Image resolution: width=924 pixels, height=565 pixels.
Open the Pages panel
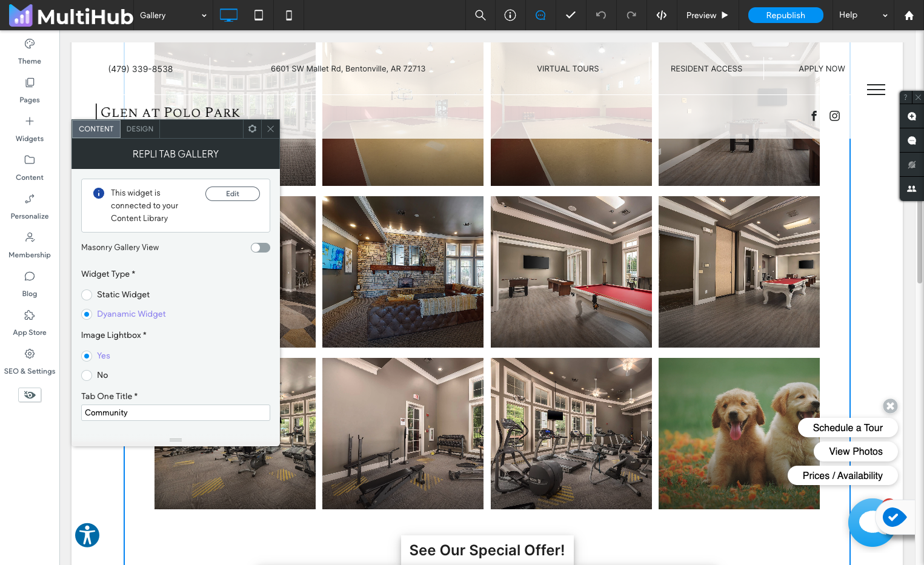click(30, 90)
